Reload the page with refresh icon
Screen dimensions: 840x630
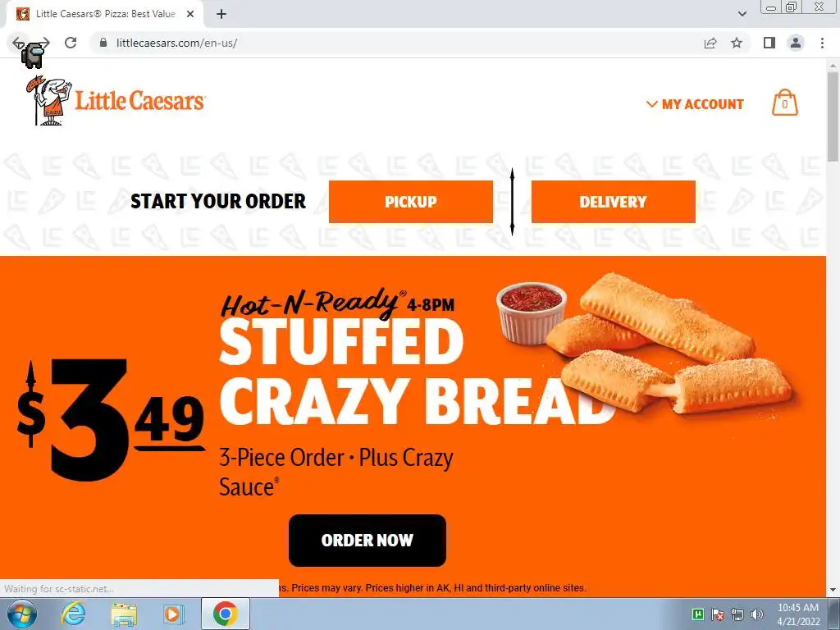(71, 43)
